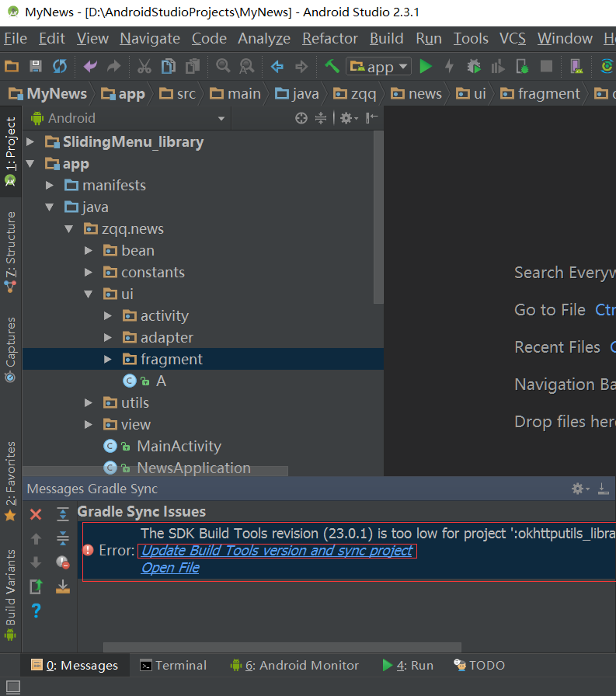This screenshot has width=616, height=696.
Task: Toggle the 1: Project side tab
Action: click(10, 151)
